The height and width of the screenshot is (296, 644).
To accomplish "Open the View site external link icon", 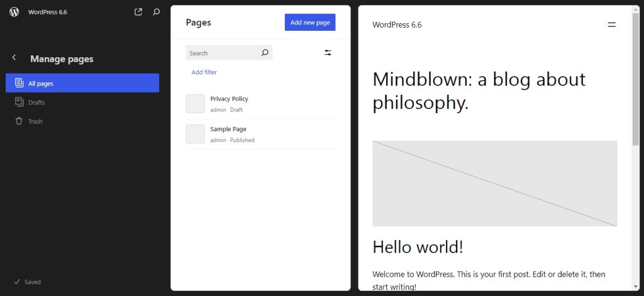I will (x=138, y=12).
